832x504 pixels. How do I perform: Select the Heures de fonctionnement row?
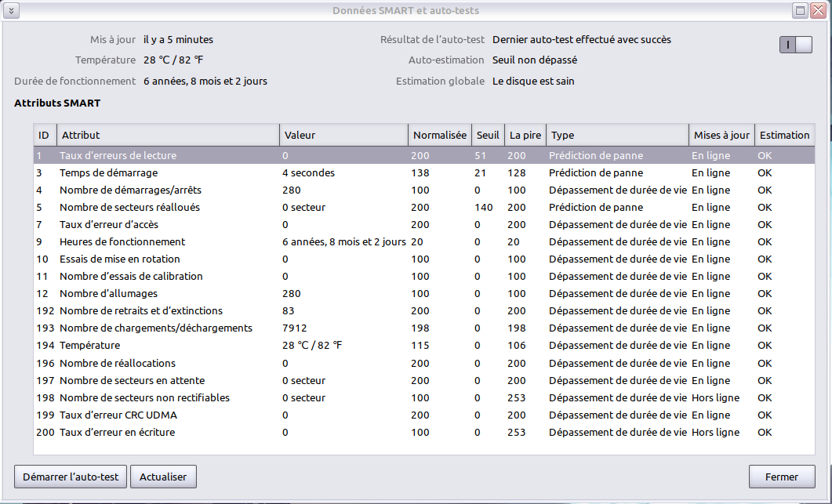point(424,242)
